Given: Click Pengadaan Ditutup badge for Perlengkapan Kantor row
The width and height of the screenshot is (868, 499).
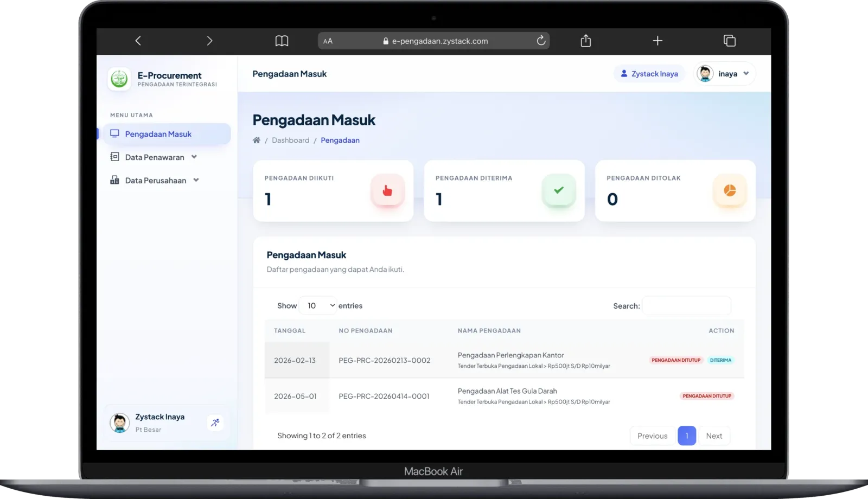Looking at the screenshot, I should 676,360.
